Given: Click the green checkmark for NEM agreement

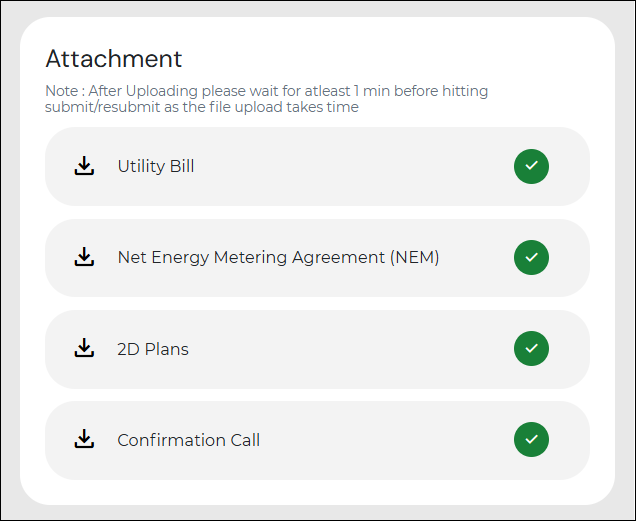Looking at the screenshot, I should point(531,257).
